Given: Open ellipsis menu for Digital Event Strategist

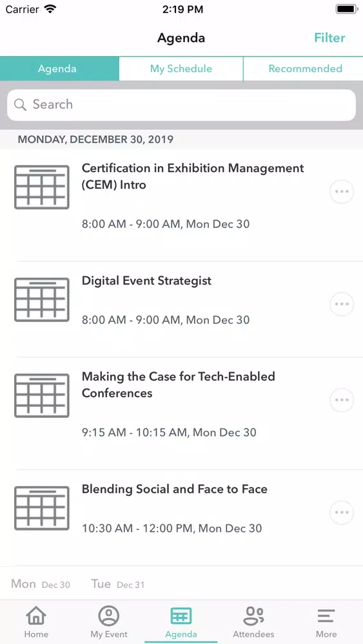Looking at the screenshot, I should [342, 304].
